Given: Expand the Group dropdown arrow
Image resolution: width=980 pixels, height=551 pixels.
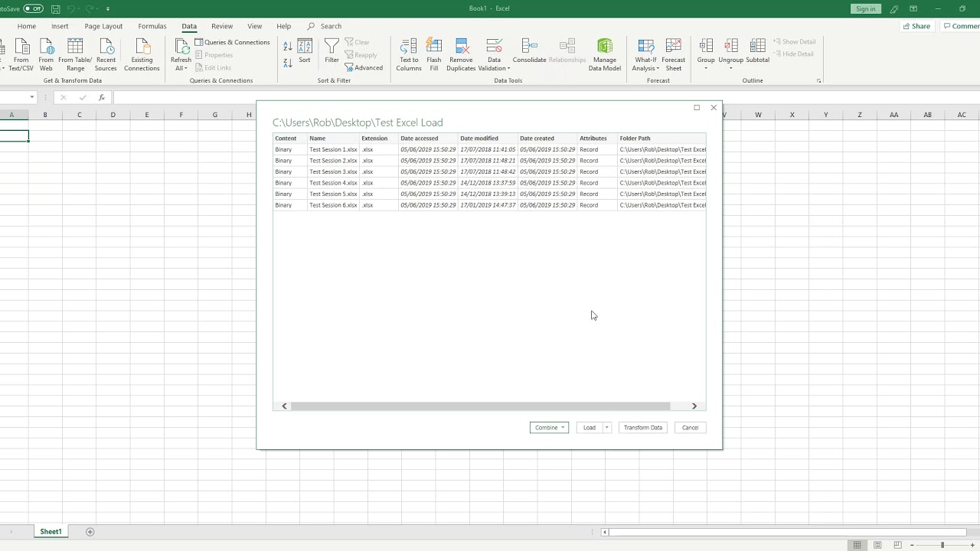Looking at the screenshot, I should [x=706, y=68].
